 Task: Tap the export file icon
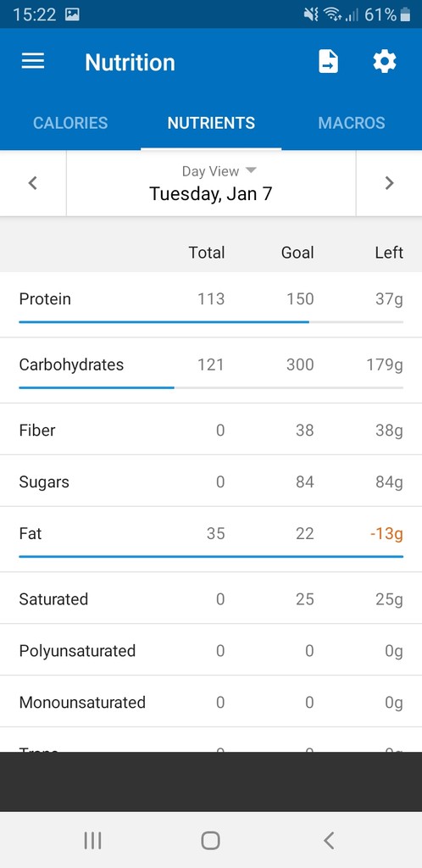[328, 61]
